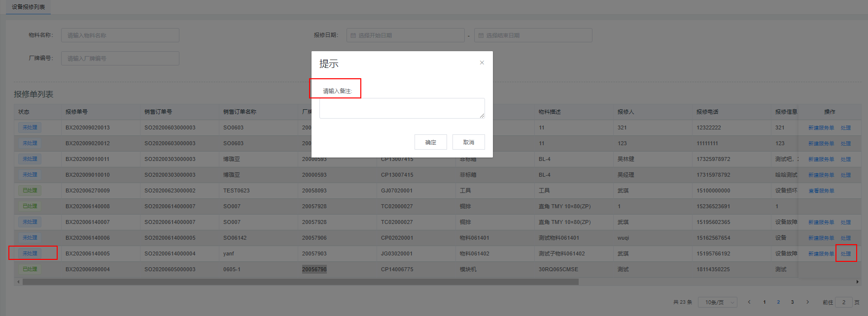Go to the previous page arrow
The height and width of the screenshot is (316, 868).
(x=749, y=302)
